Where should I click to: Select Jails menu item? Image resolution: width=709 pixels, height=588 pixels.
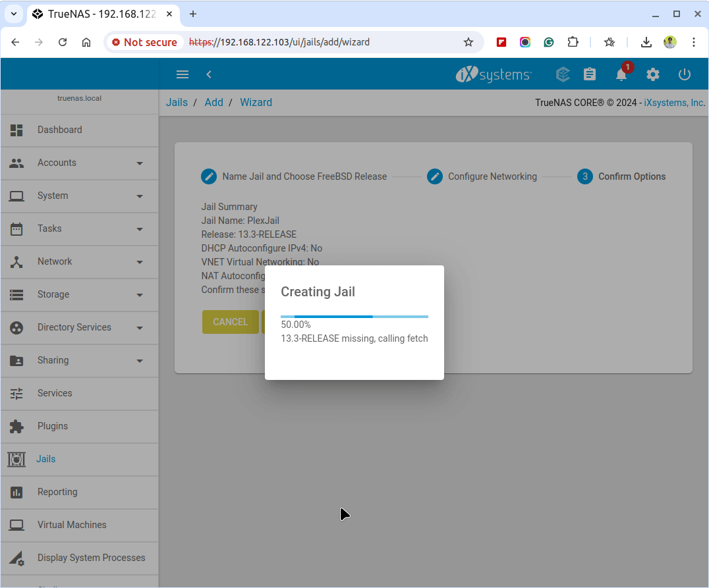(x=80, y=460)
